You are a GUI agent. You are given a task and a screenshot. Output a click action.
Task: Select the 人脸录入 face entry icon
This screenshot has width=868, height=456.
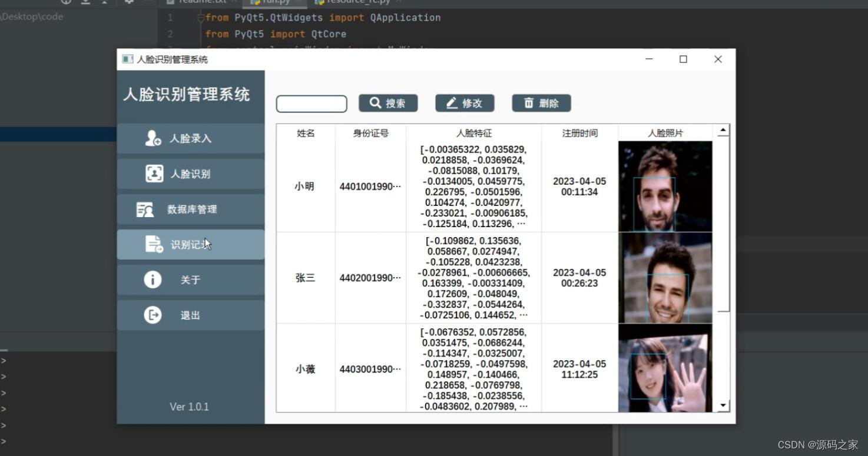152,138
